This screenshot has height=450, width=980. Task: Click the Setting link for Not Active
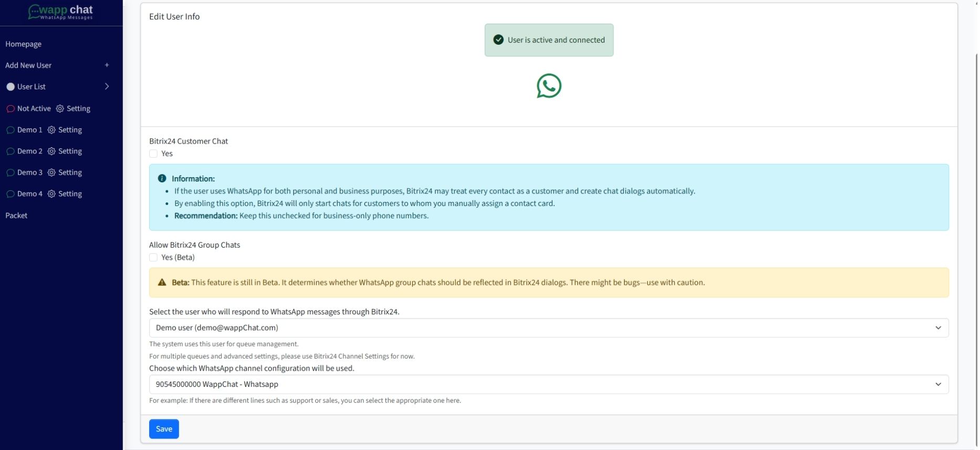[78, 109]
